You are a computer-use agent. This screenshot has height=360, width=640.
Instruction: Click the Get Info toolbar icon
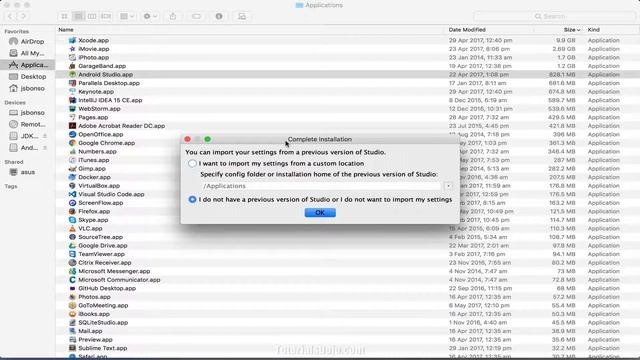pos(219,16)
